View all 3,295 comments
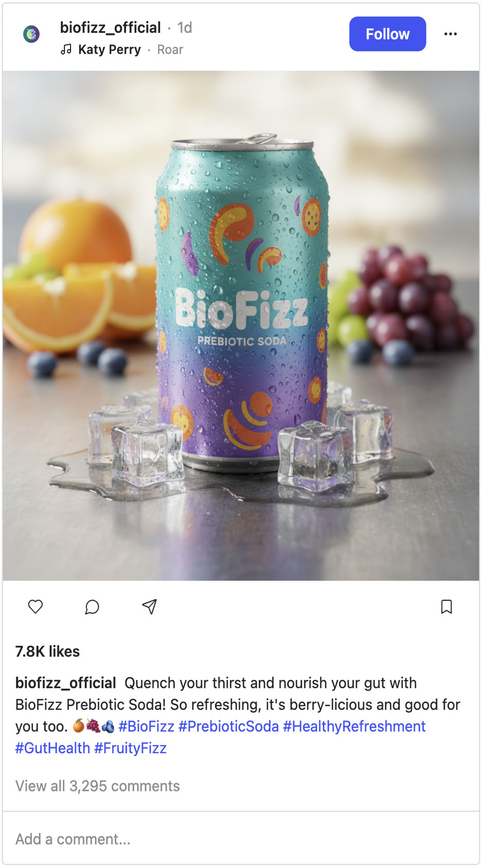The width and height of the screenshot is (482, 868). (x=98, y=786)
